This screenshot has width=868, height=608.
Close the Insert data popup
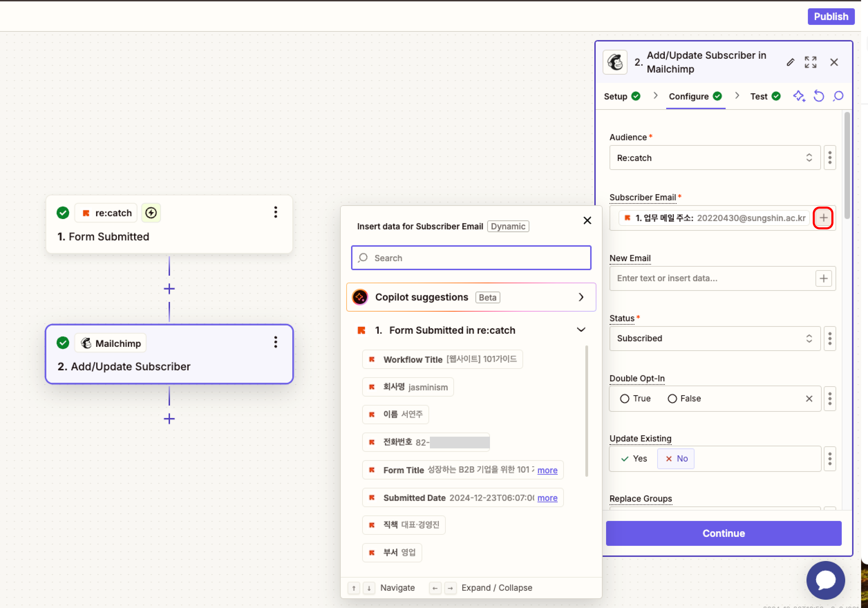tap(587, 220)
